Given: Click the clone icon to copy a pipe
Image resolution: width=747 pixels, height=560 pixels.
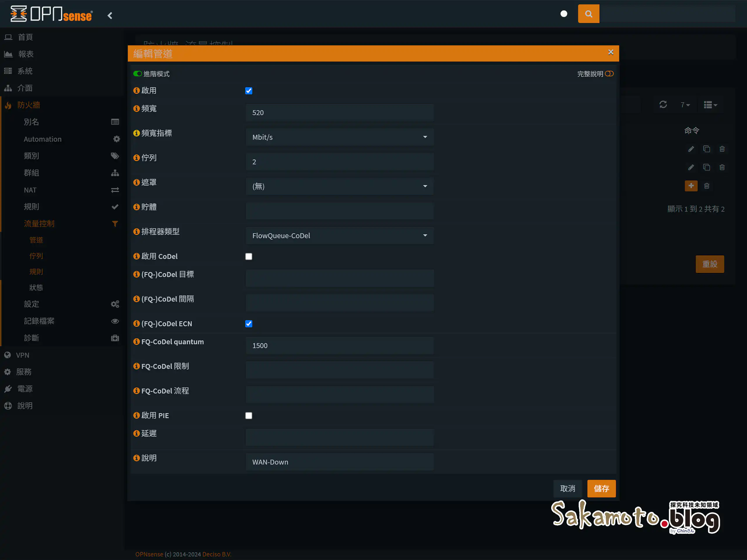Looking at the screenshot, I should pos(706,148).
